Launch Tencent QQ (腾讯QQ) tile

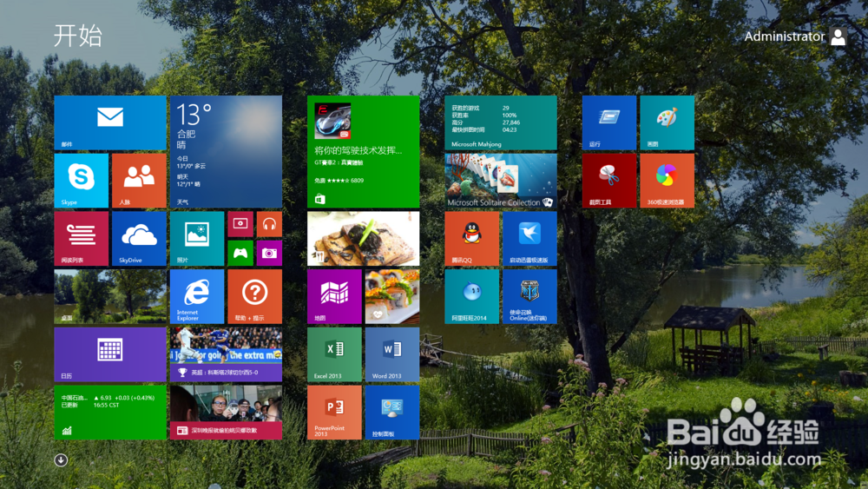click(471, 238)
